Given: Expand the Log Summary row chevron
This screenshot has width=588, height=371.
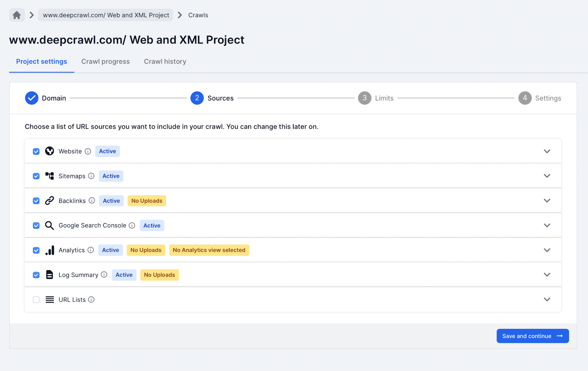Looking at the screenshot, I should click(547, 275).
